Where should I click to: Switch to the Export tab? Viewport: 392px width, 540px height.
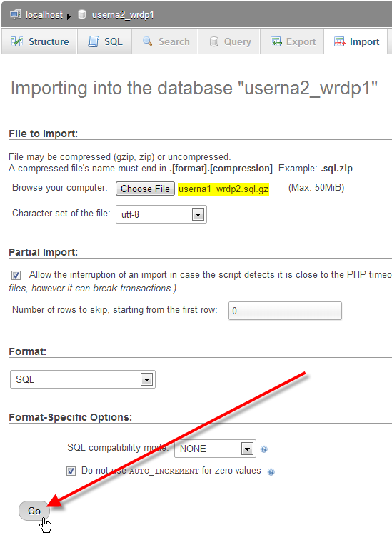pos(292,41)
